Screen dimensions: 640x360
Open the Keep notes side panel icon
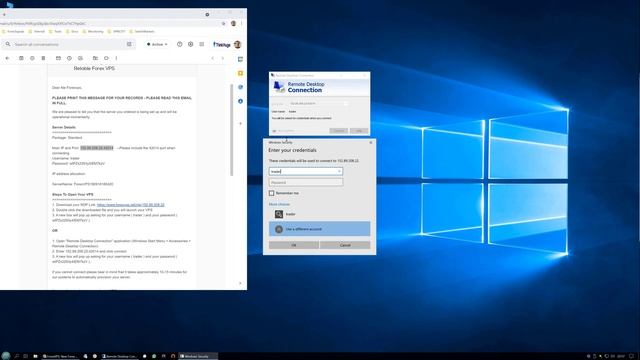[x=240, y=73]
